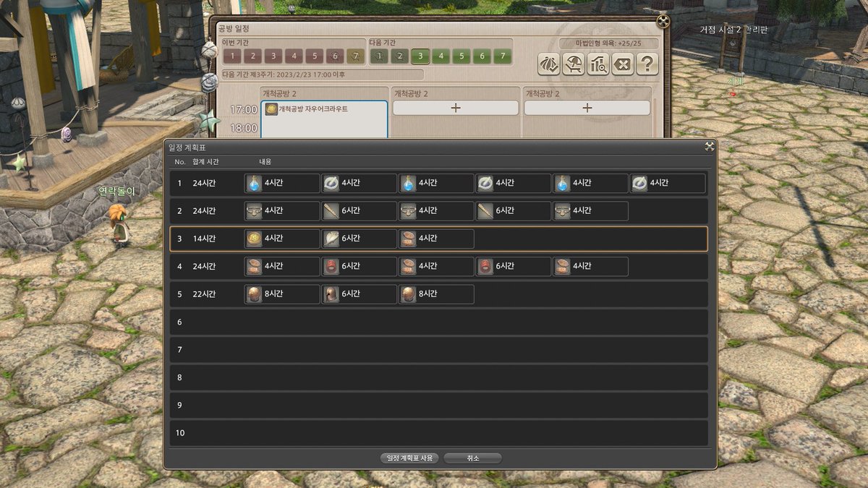
Task: Switch to 이번 기간 day 4
Action: [x=294, y=56]
